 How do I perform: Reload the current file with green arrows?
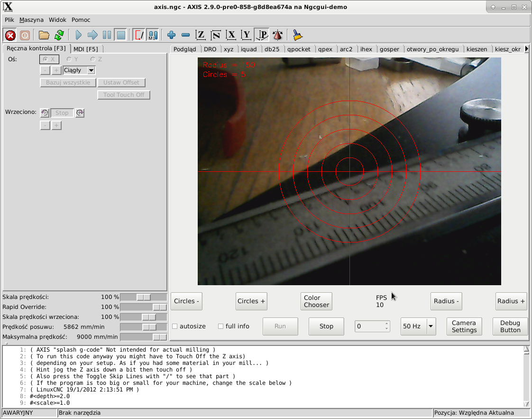(x=59, y=35)
